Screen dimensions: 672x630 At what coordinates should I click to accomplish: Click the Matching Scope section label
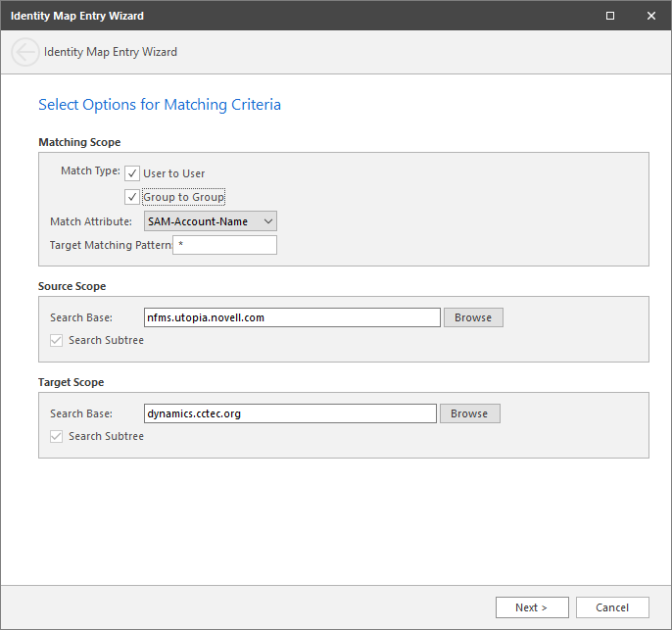pos(79,142)
